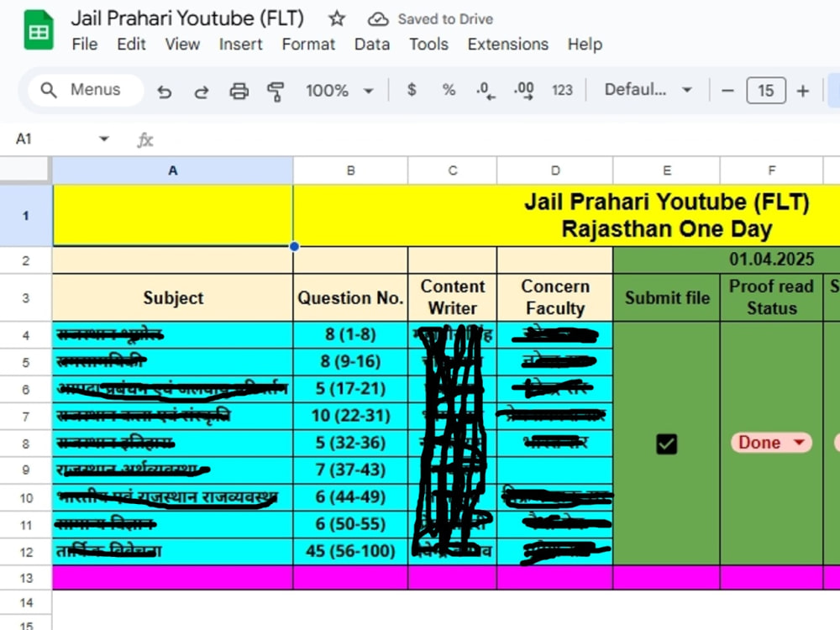
Task: Expand the Name box A1 dropdown
Action: coord(104,139)
